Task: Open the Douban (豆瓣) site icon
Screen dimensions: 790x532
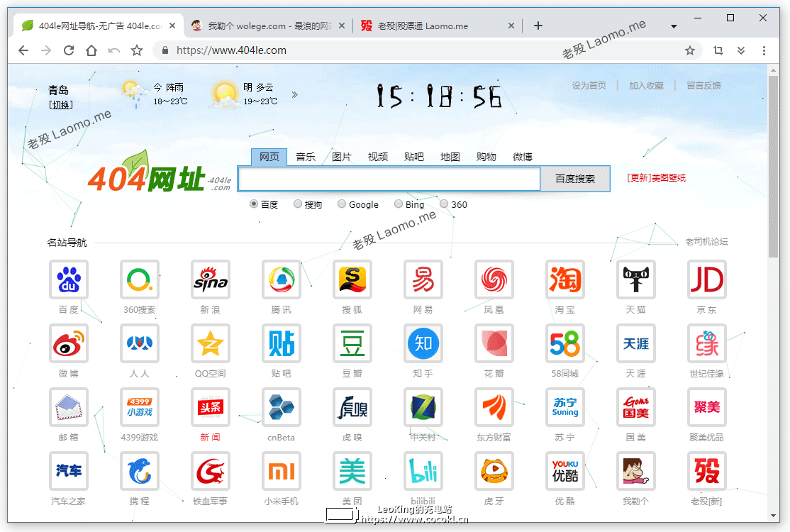Action: (352, 343)
